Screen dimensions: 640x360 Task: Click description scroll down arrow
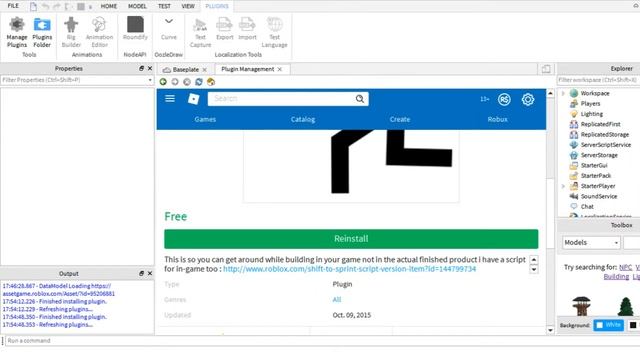[x=533, y=269]
